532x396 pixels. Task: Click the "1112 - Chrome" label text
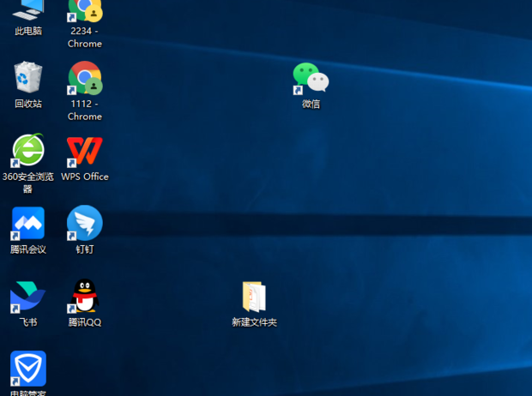pyautogui.click(x=85, y=111)
